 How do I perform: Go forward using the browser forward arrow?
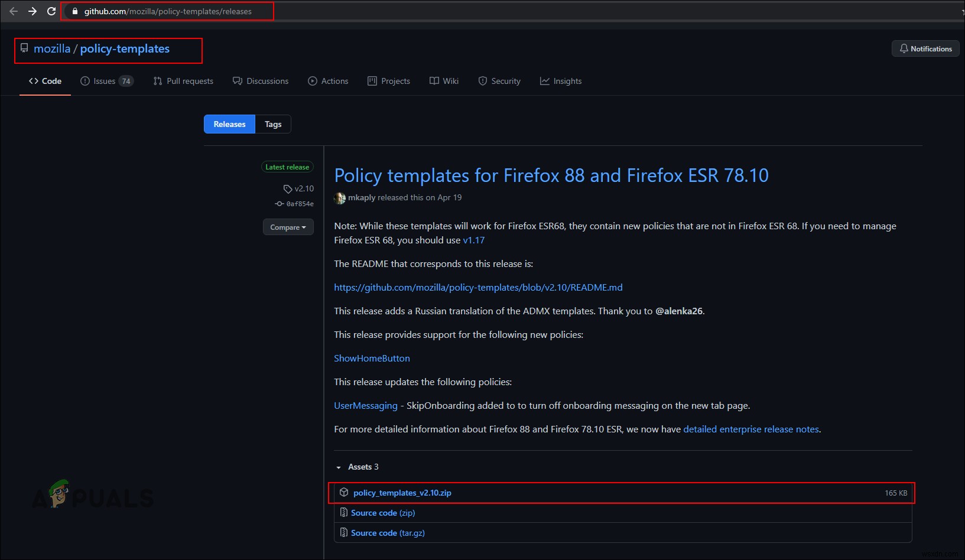click(33, 11)
